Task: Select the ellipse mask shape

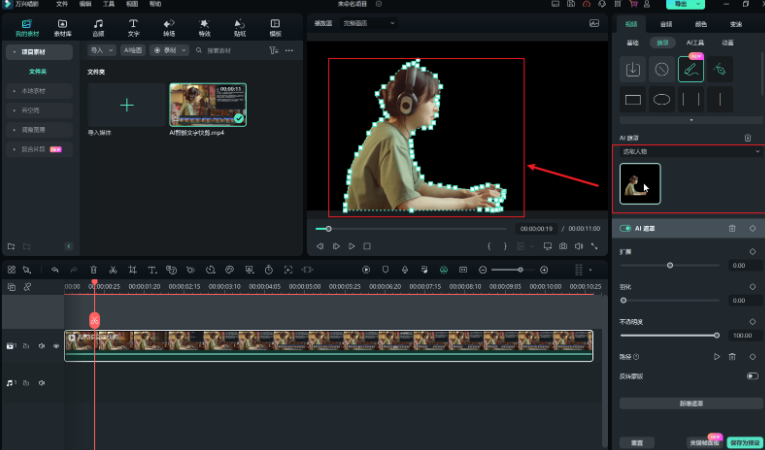Action: [661, 99]
